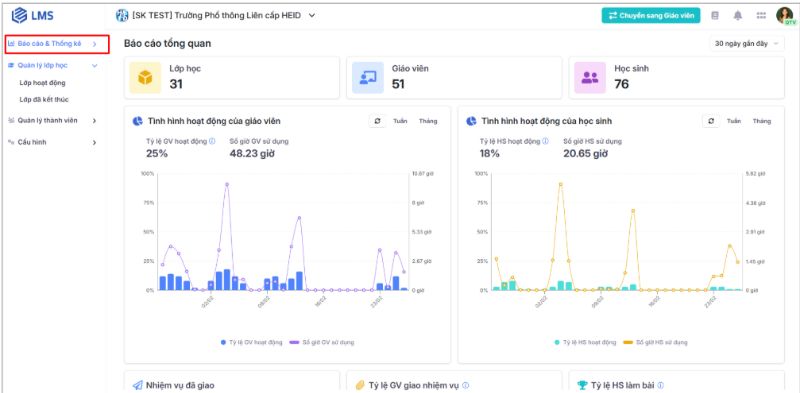Click Báo cáo tổng quan heading

(167, 43)
